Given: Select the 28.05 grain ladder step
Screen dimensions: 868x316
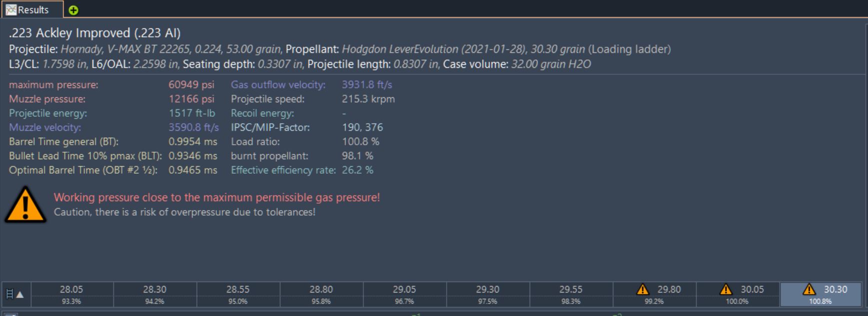Looking at the screenshot, I should 71,294.
